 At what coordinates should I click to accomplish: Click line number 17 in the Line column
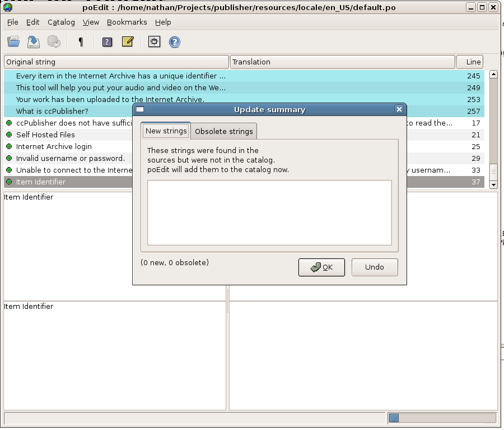pyautogui.click(x=476, y=123)
